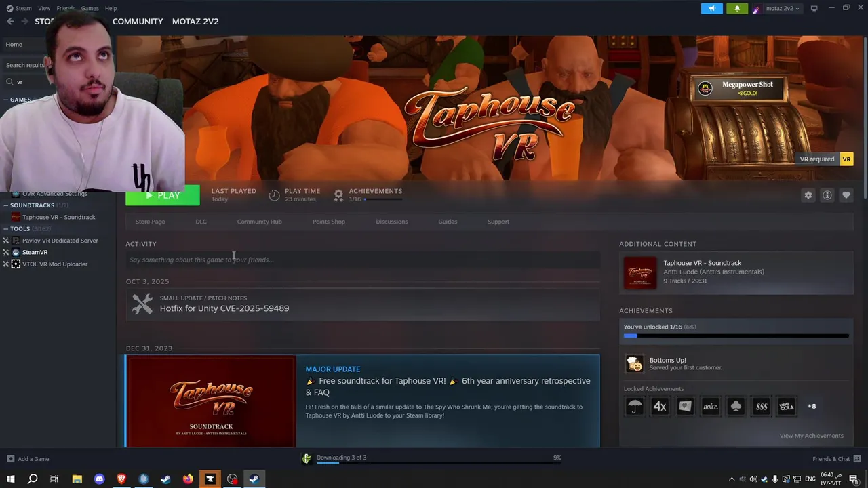The width and height of the screenshot is (868, 488).
Task: Click the locked Lime Cola achievement icon
Action: tap(787, 406)
